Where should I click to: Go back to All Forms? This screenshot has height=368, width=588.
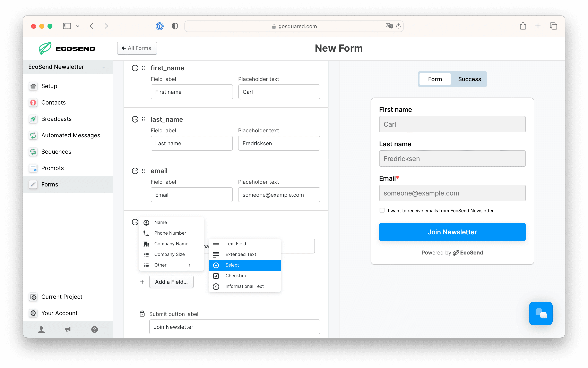coord(137,48)
